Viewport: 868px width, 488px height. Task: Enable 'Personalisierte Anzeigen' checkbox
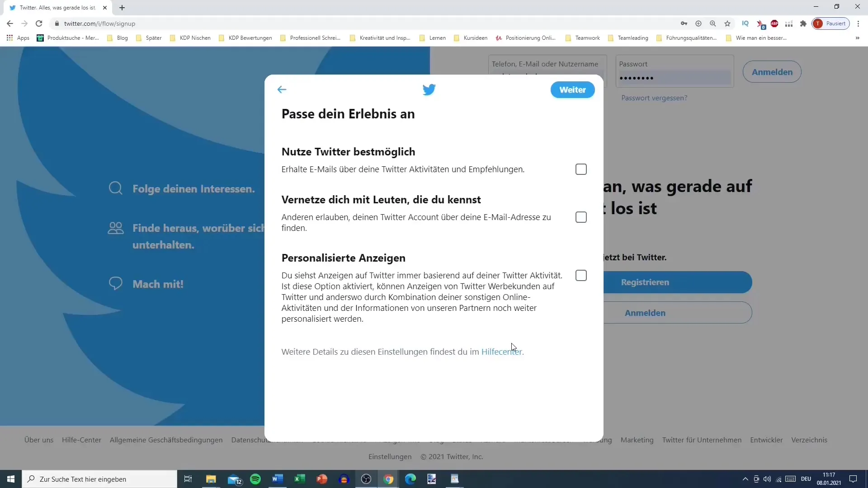pos(580,275)
